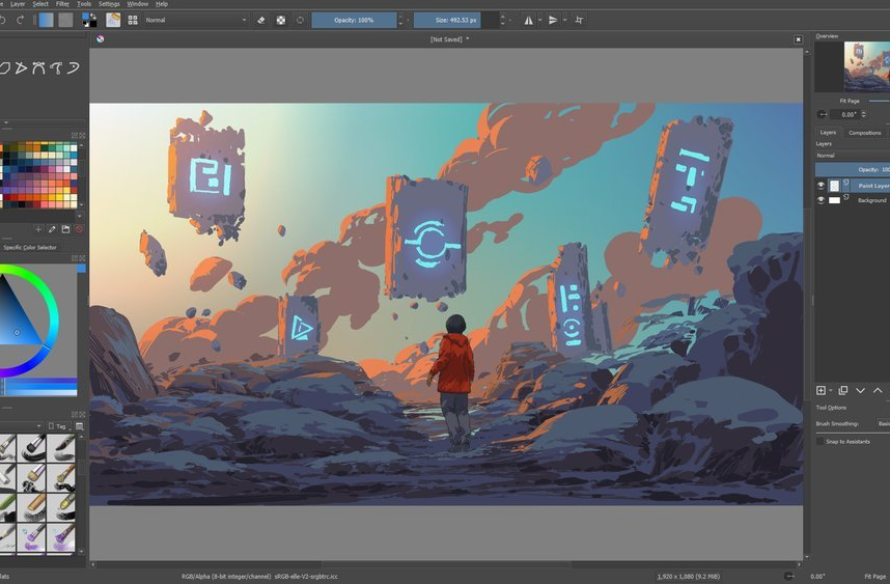Hide the Background layer
The image size is (890, 584).
coord(821,200)
